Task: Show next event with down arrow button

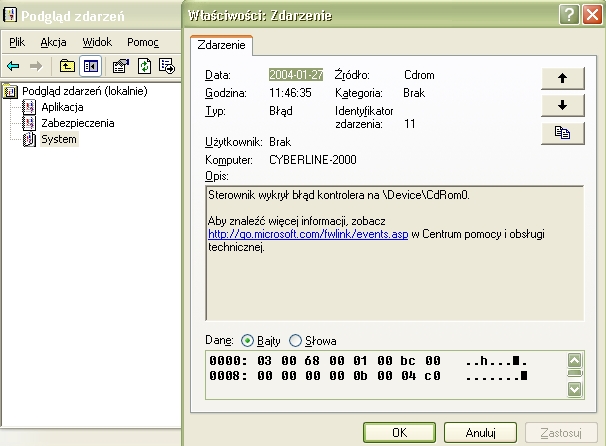Action: click(x=563, y=105)
